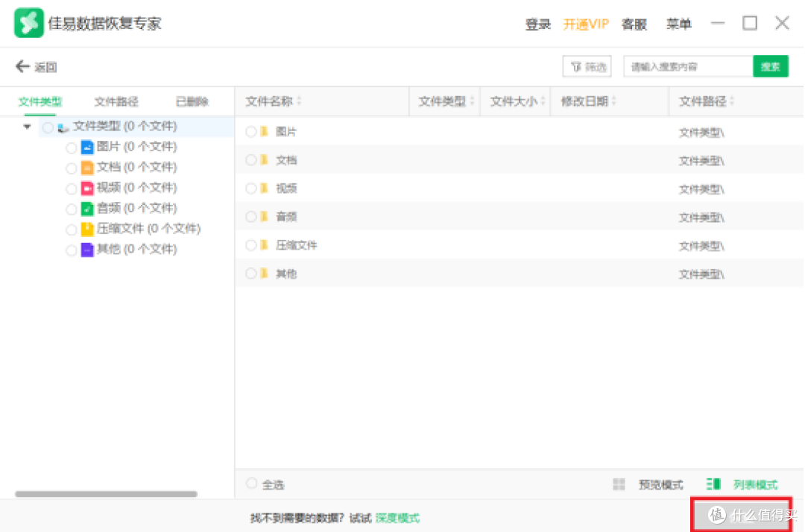Focus the search content input field
Screen dimensions: 805x532
coord(689,67)
